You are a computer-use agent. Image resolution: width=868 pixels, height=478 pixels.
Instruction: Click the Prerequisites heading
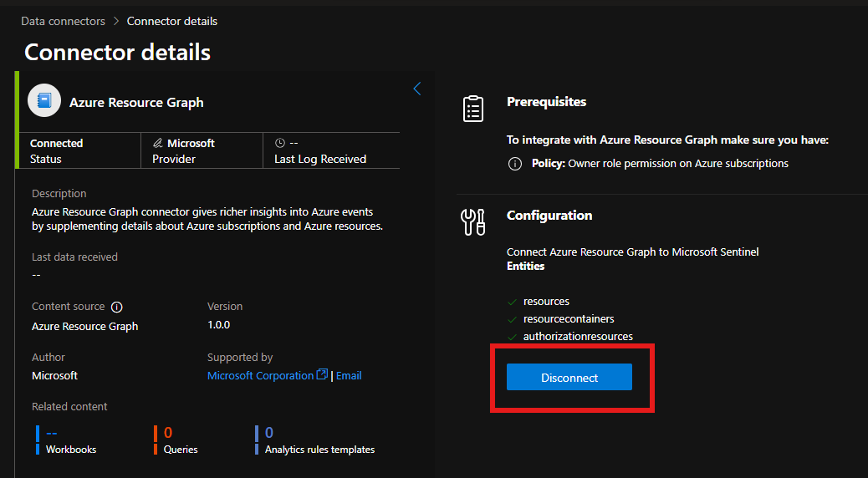[546, 102]
